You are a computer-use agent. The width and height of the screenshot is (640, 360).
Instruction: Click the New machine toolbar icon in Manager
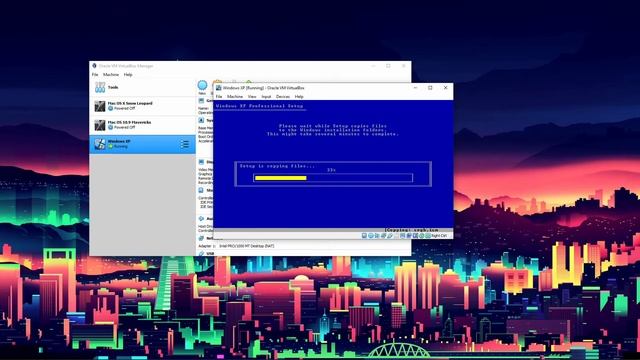pos(202,85)
